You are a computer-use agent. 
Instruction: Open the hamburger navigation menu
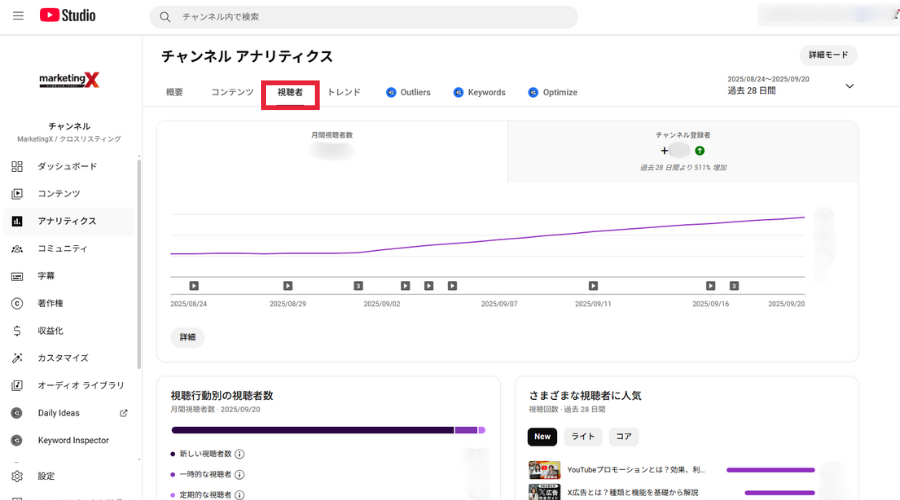point(18,16)
